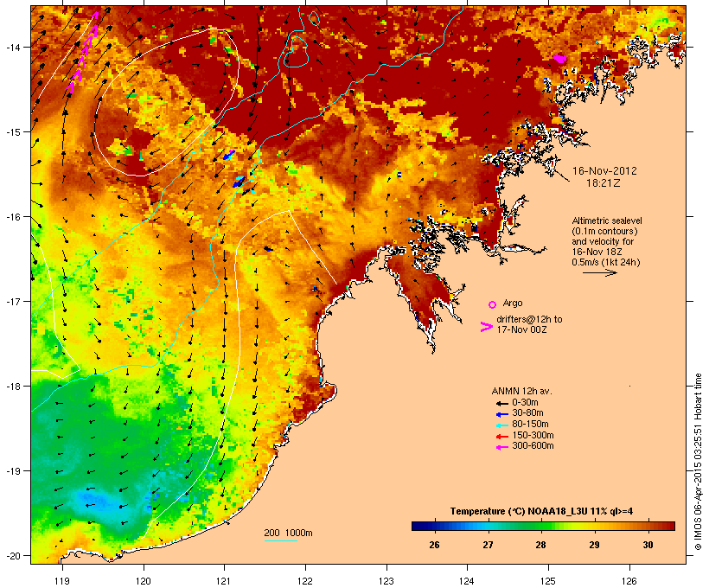Click the "0.5m/s (1kt 24h)" text
This screenshot has width=709, height=588.
(606, 262)
